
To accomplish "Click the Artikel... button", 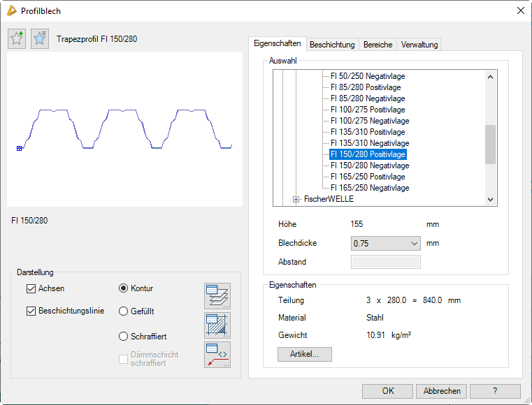I will [304, 354].
